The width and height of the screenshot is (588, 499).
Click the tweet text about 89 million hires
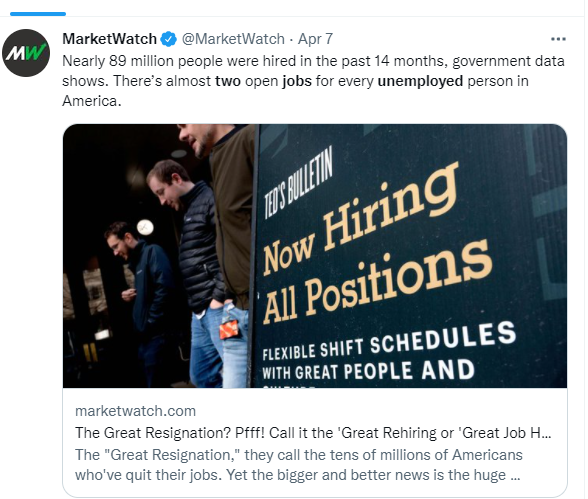[x=313, y=81]
